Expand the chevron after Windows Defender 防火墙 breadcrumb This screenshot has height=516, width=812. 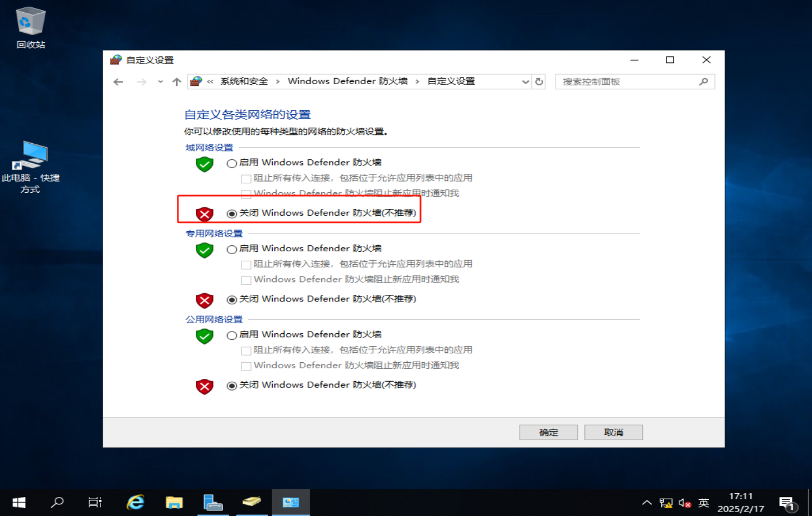(x=417, y=81)
